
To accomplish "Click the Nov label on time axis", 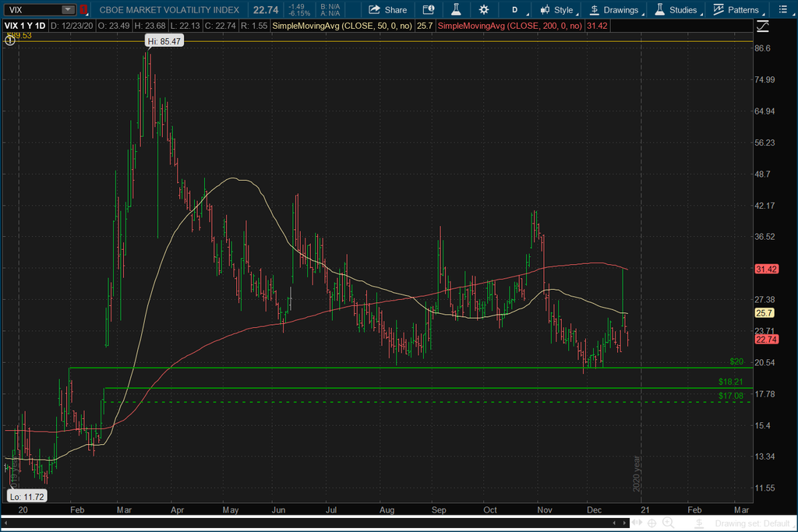I will [x=545, y=509].
